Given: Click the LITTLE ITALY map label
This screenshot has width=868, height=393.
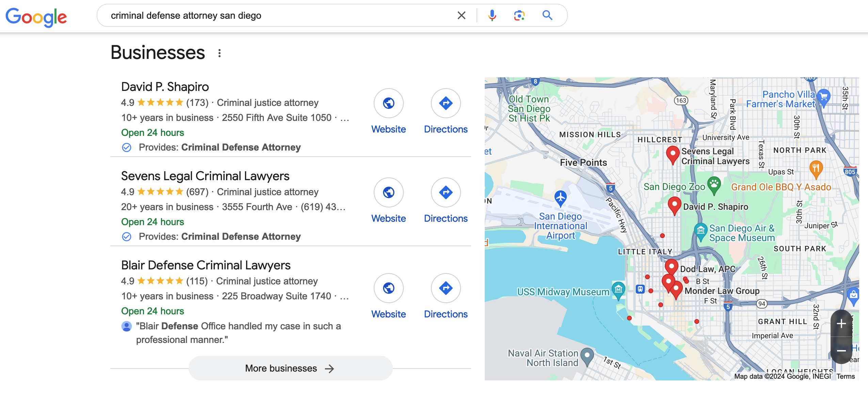Looking at the screenshot, I should (645, 252).
